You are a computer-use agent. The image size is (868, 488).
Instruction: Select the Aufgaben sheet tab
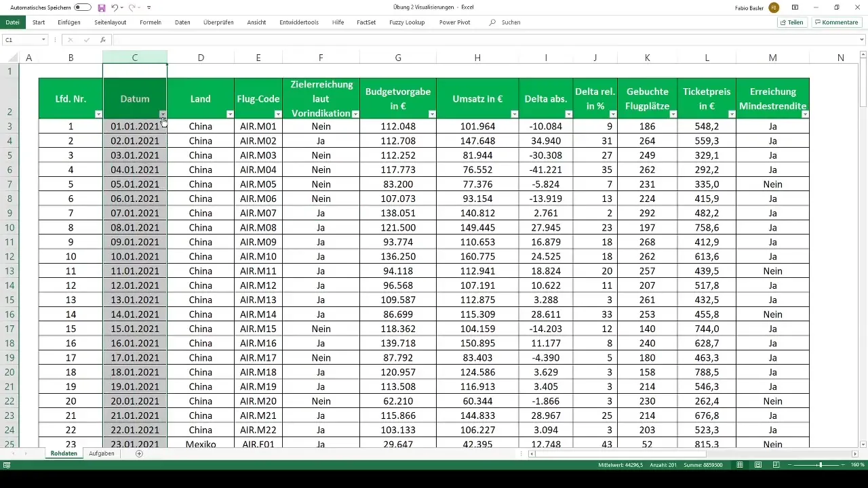pos(102,453)
